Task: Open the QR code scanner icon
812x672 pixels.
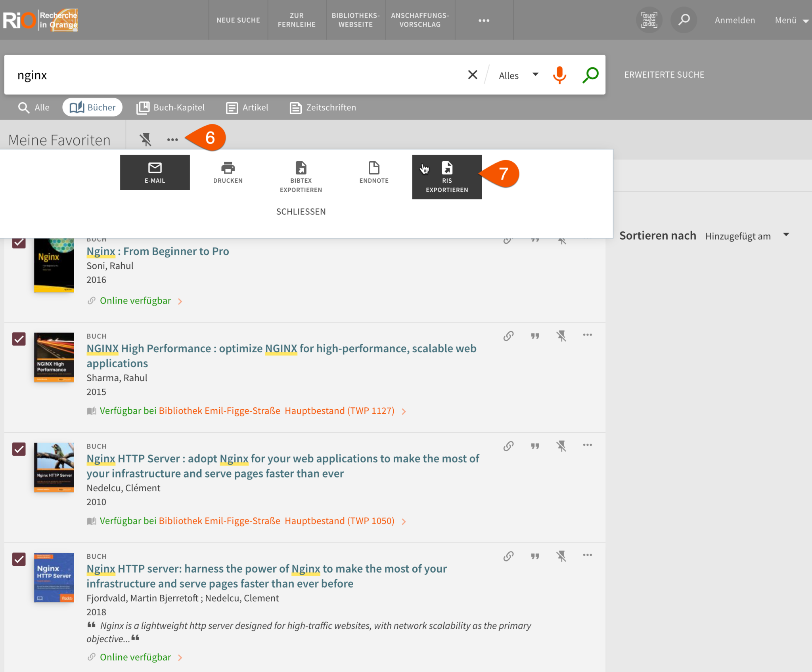Action: (649, 20)
